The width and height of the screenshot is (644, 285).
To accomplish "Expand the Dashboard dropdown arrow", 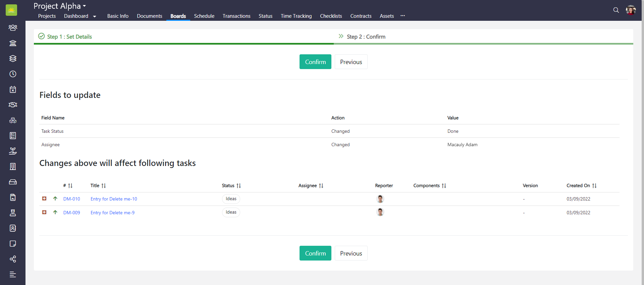I will pos(95,16).
